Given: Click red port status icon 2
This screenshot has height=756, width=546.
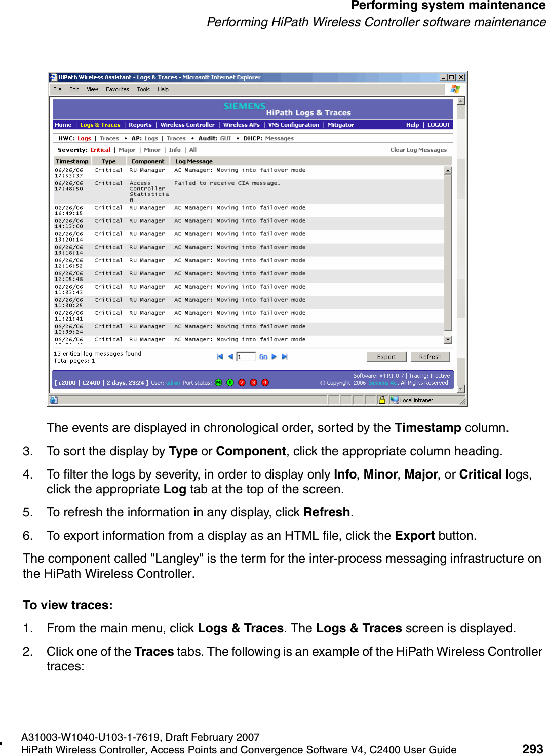Looking at the screenshot, I should click(242, 382).
